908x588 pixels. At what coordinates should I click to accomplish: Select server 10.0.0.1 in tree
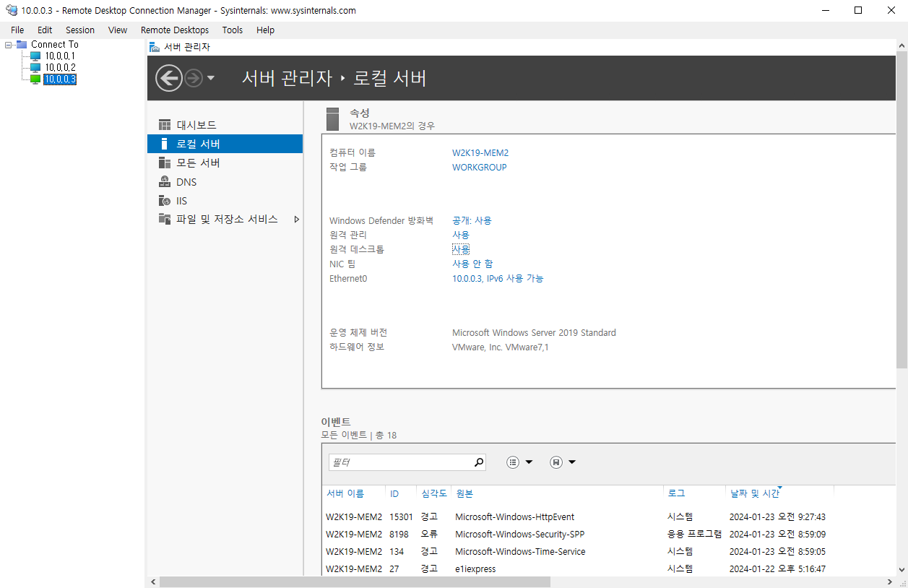(x=60, y=56)
